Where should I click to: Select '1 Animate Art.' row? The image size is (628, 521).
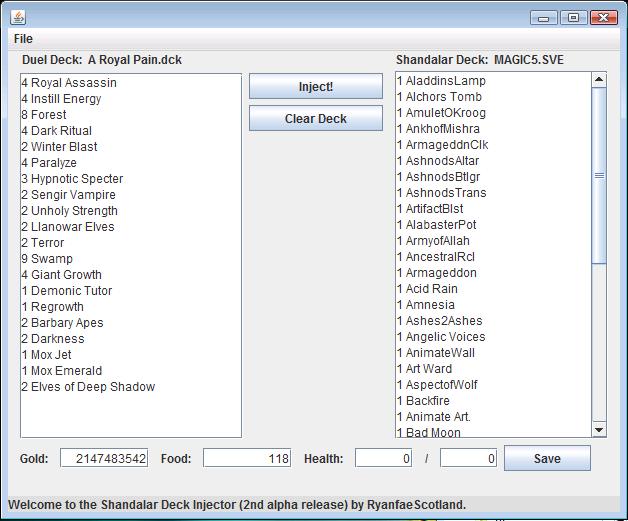coord(493,417)
